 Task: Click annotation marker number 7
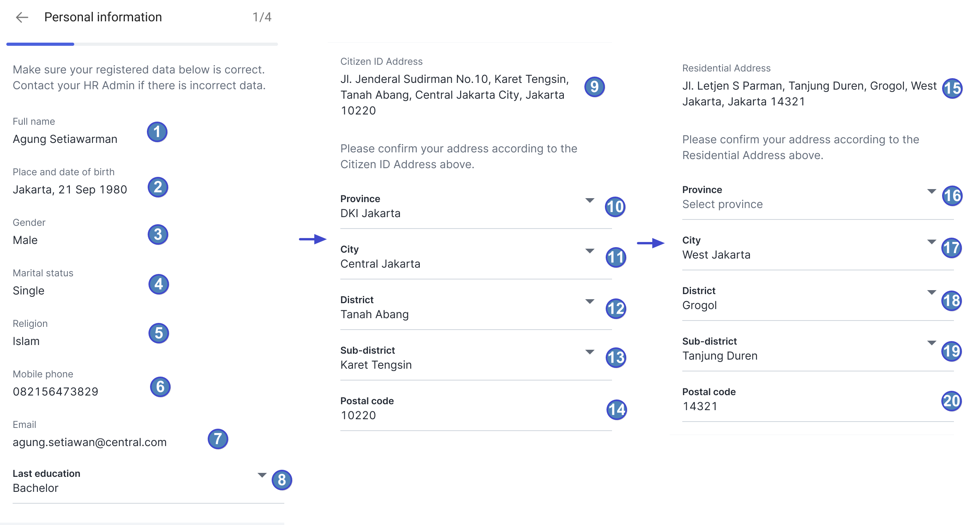(218, 439)
